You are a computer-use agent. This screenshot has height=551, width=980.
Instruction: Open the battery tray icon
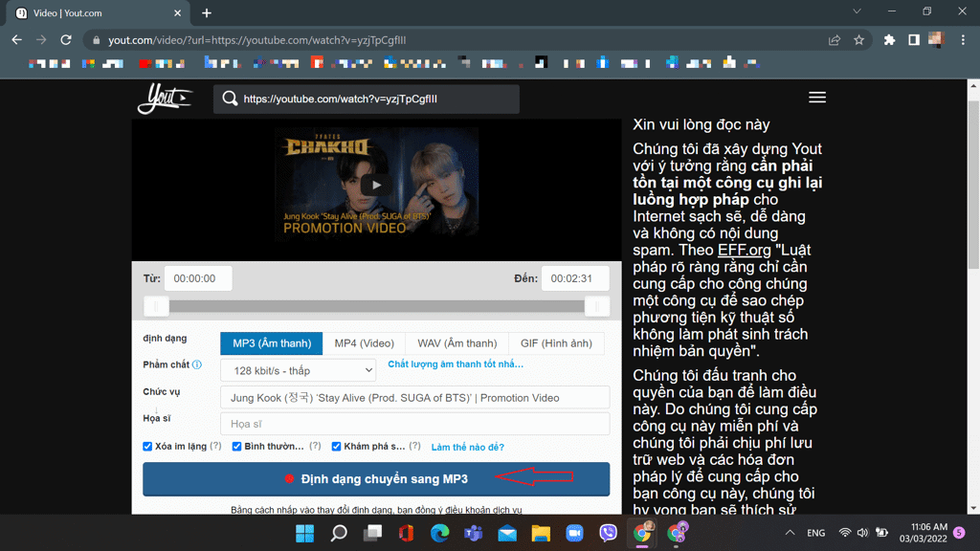(x=881, y=533)
